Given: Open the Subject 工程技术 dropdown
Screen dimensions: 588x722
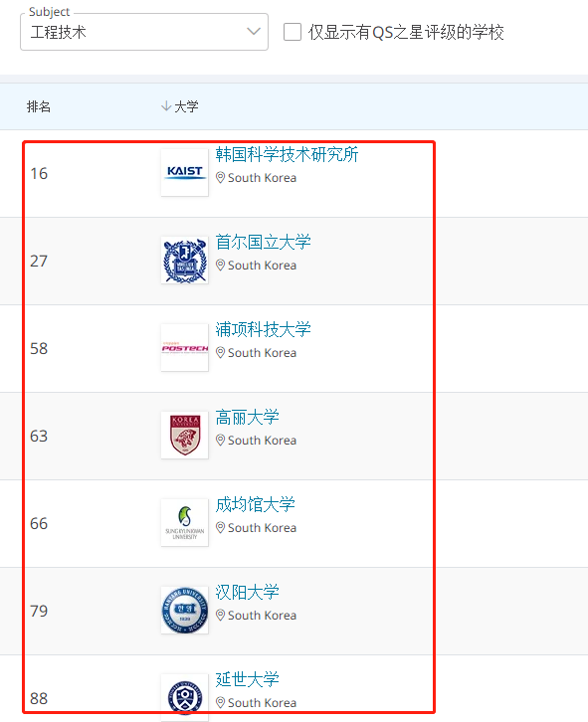Looking at the screenshot, I should click(x=144, y=32).
